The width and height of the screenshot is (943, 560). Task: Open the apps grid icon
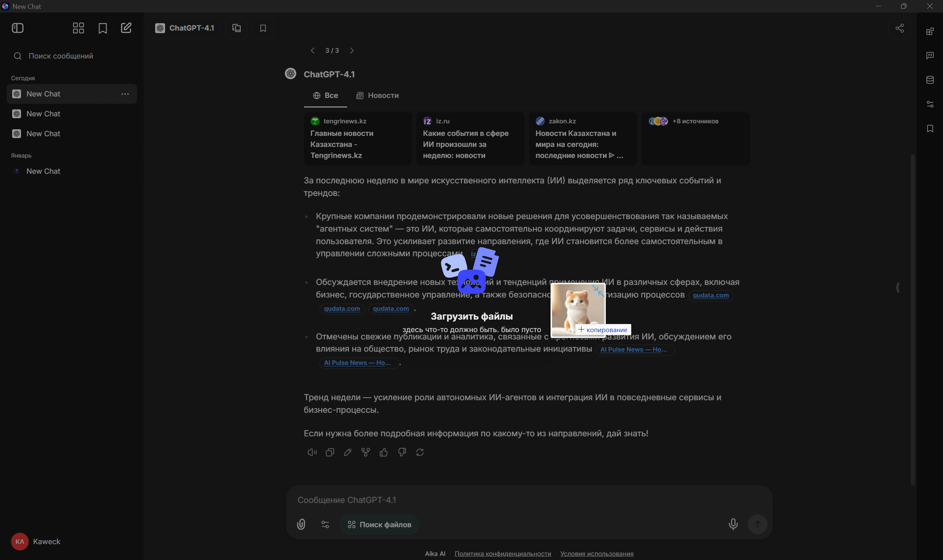click(78, 28)
